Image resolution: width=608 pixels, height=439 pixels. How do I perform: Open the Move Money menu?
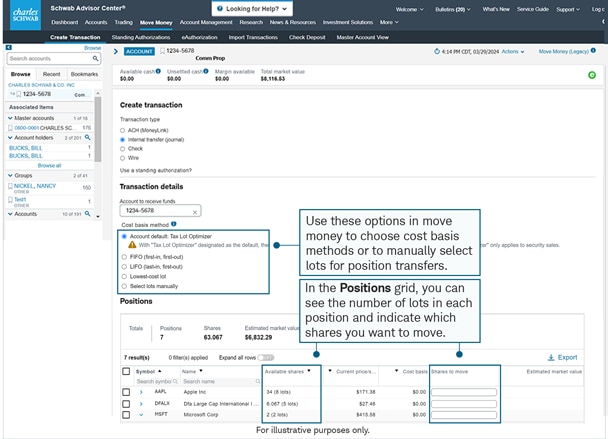[156, 22]
